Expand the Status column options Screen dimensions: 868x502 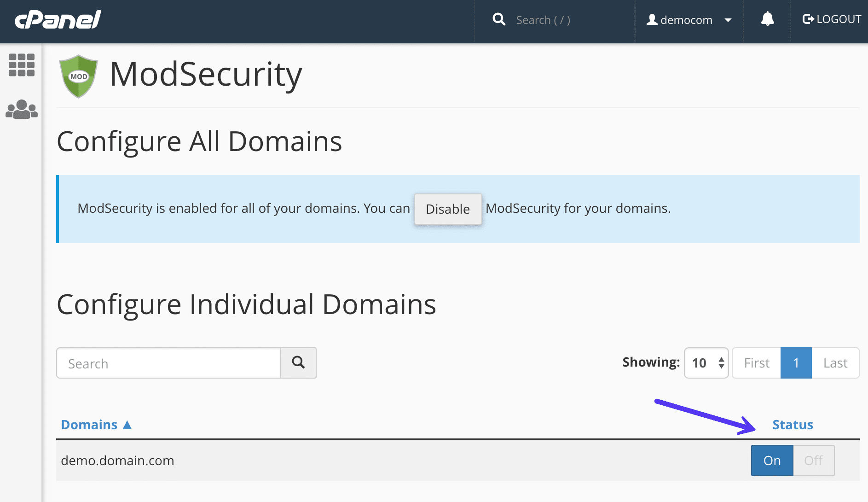pos(792,424)
